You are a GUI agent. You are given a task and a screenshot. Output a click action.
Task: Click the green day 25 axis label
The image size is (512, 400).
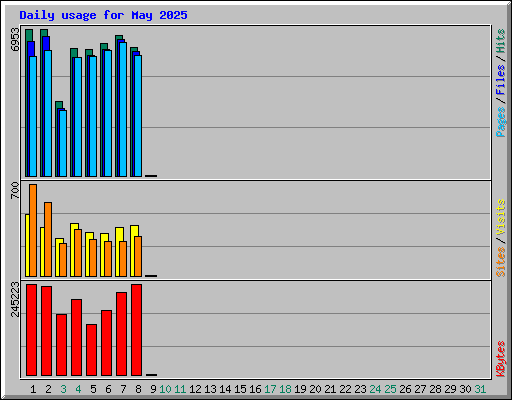pyautogui.click(x=390, y=389)
